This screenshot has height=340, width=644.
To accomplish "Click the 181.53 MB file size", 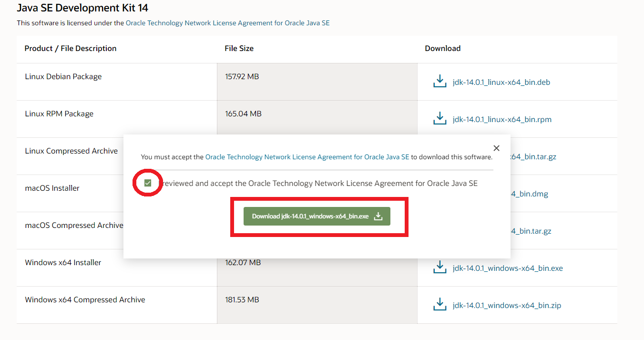I will click(242, 299).
